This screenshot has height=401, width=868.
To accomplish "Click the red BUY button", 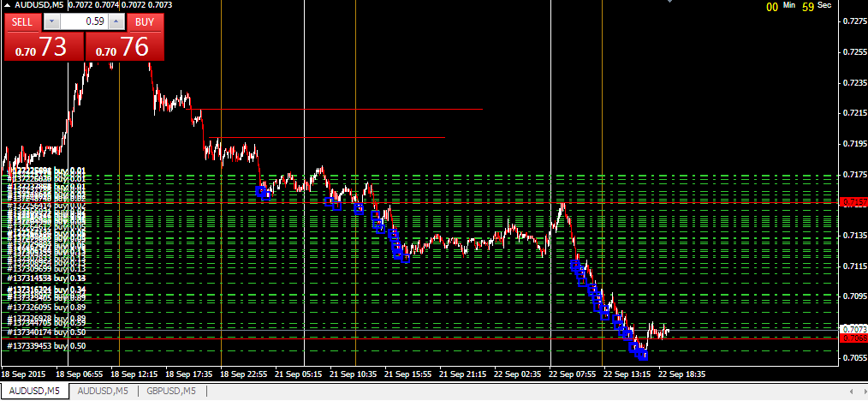I will pyautogui.click(x=146, y=22).
